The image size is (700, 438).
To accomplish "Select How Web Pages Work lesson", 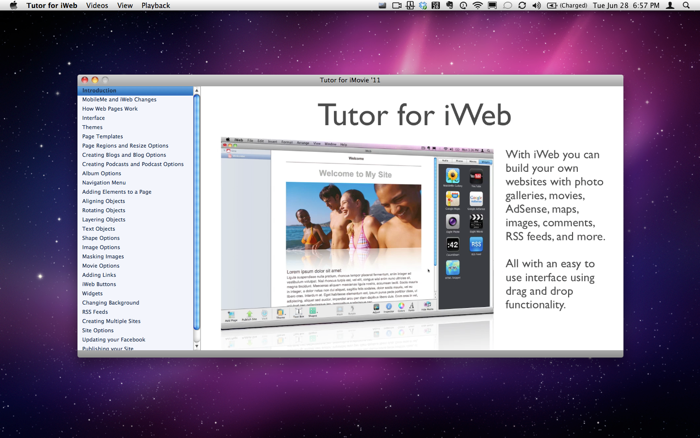I will pyautogui.click(x=110, y=108).
